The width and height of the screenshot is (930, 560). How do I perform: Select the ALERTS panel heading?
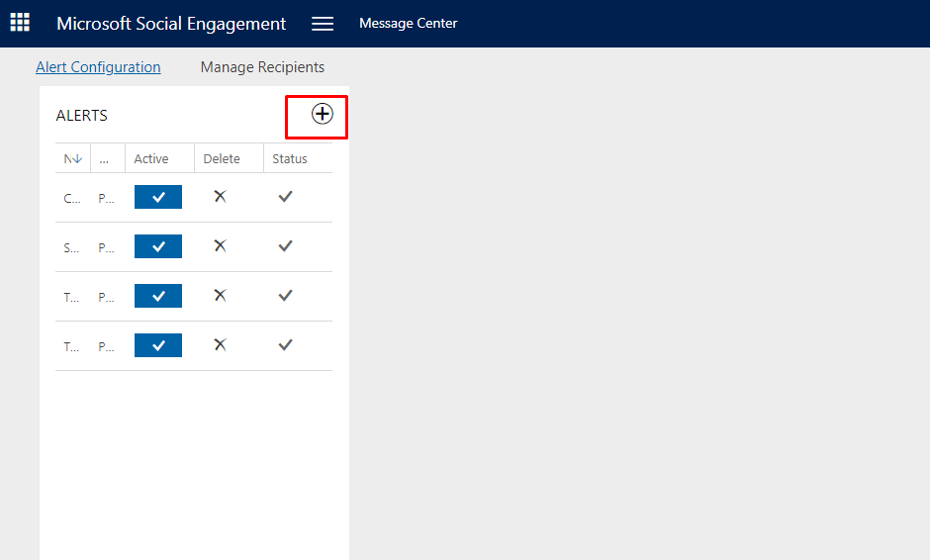[82, 115]
